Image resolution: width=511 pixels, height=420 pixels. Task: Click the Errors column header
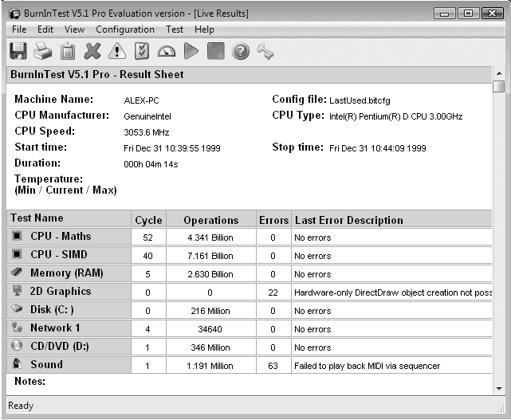click(x=273, y=220)
